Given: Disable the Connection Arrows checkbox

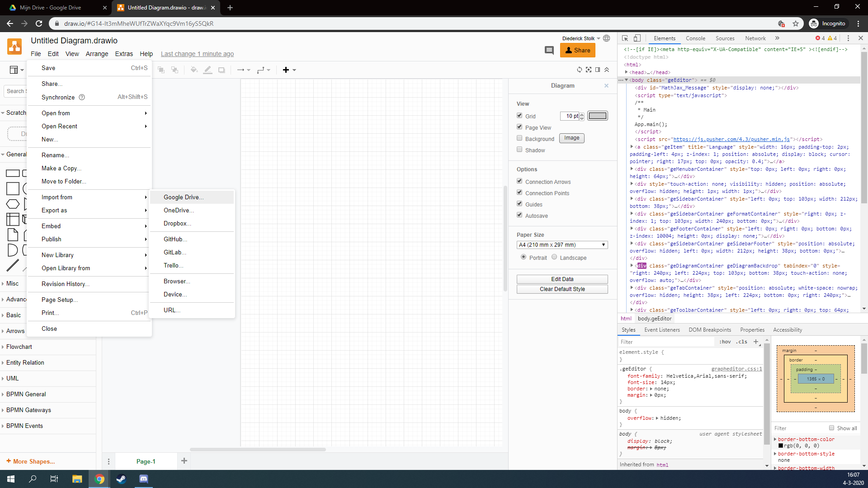Looking at the screenshot, I should tap(519, 180).
